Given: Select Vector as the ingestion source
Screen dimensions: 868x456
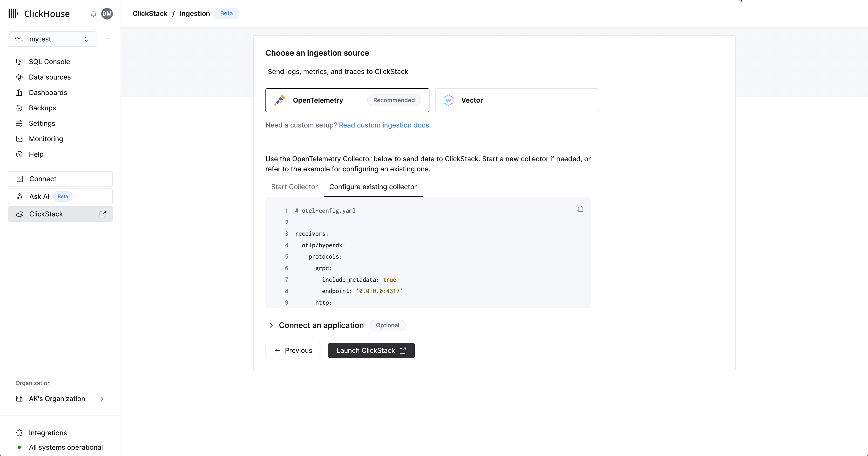Looking at the screenshot, I should click(516, 100).
